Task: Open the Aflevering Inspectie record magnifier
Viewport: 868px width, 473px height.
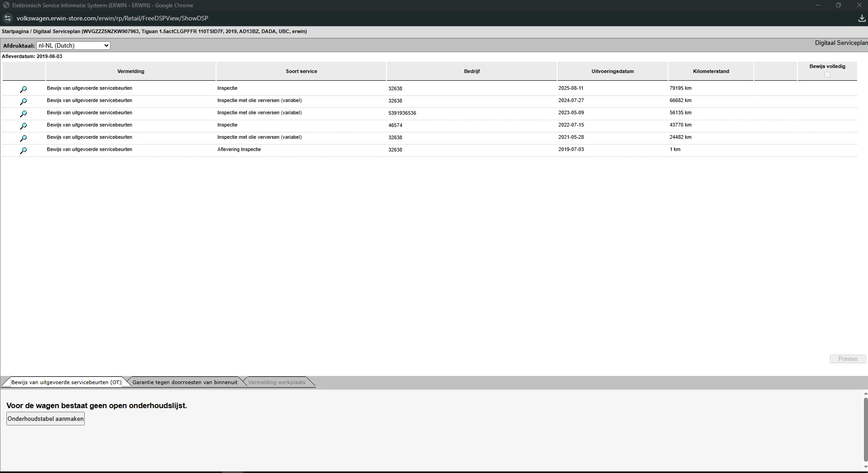Action: [x=24, y=151]
